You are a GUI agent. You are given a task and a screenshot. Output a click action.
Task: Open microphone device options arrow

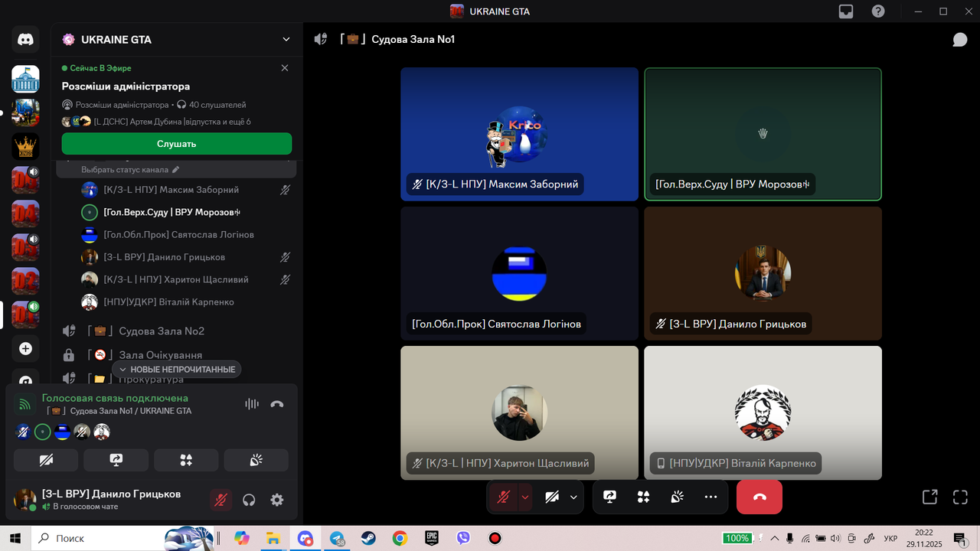pos(525,497)
